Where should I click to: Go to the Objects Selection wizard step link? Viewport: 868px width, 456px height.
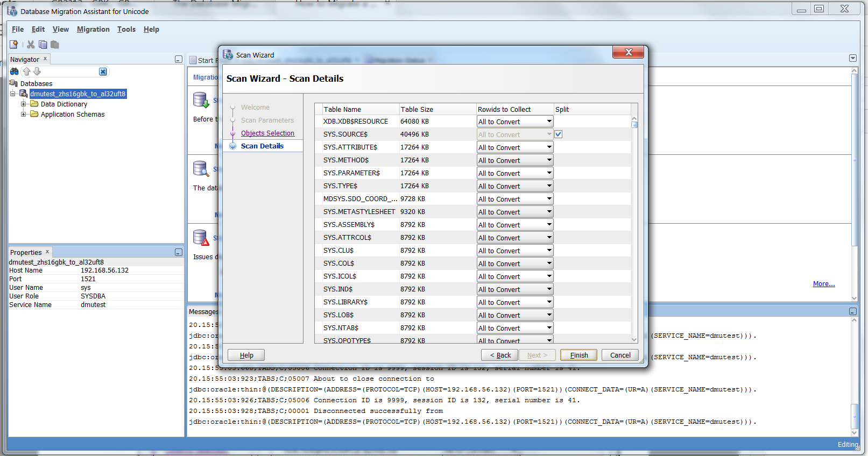point(267,133)
